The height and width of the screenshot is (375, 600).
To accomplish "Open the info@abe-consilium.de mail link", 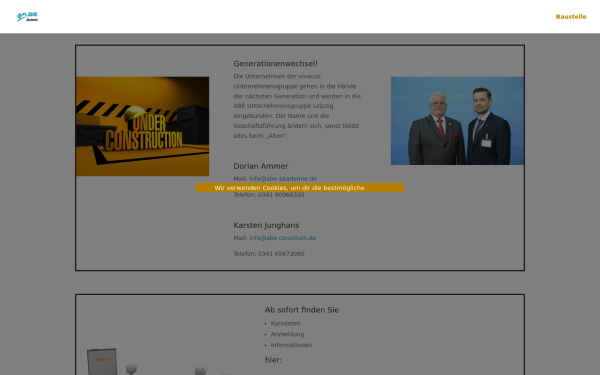I will [x=282, y=238].
